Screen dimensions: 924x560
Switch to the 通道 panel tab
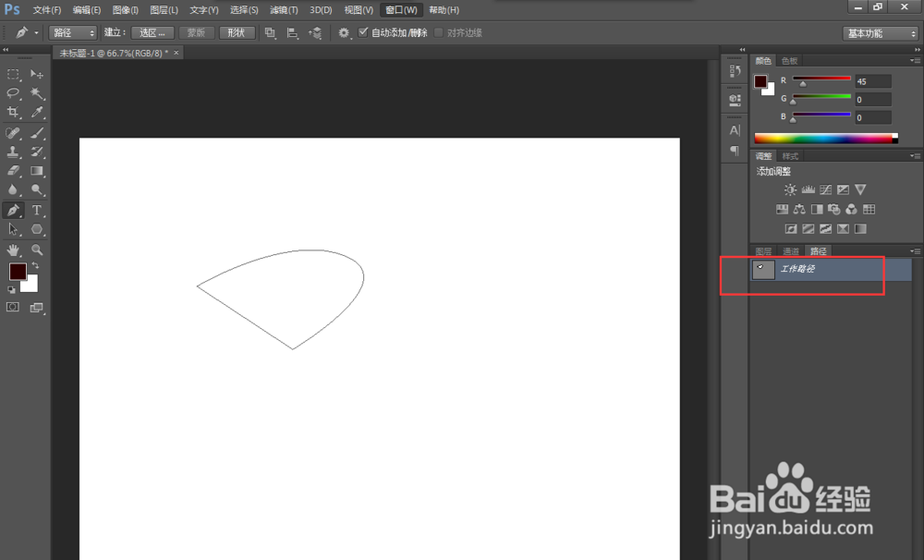[x=790, y=251]
